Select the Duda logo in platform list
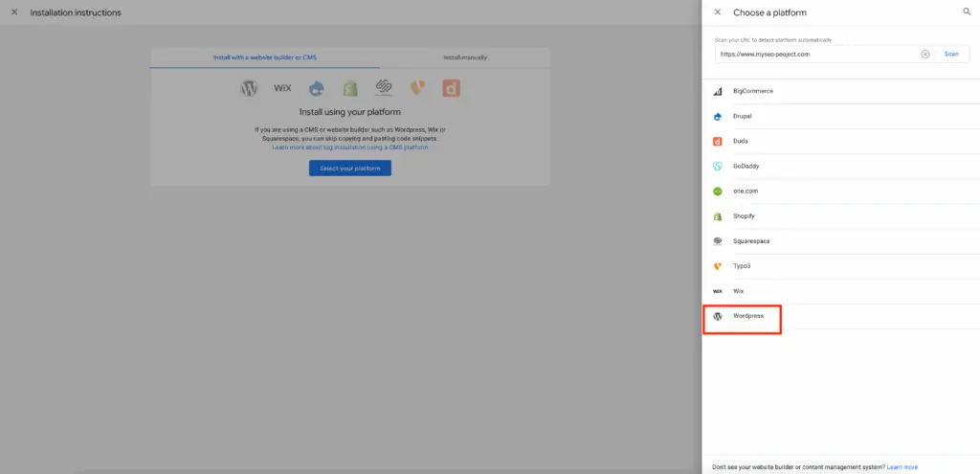 [718, 142]
